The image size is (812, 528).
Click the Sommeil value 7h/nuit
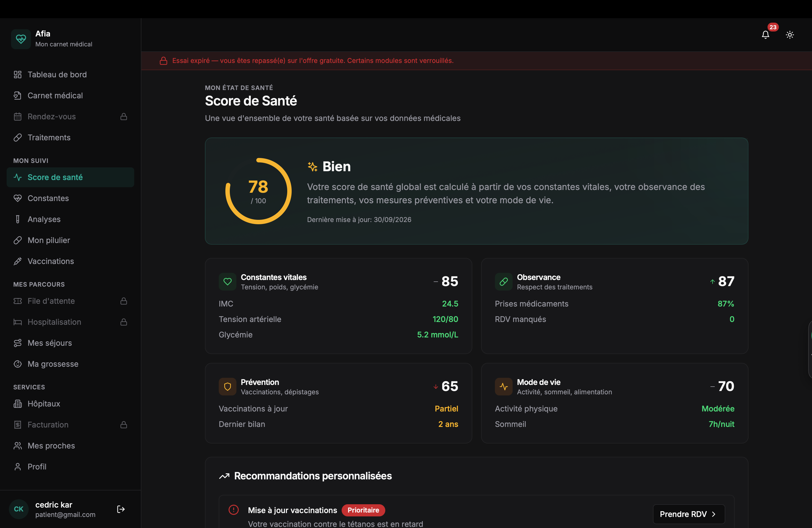721,424
